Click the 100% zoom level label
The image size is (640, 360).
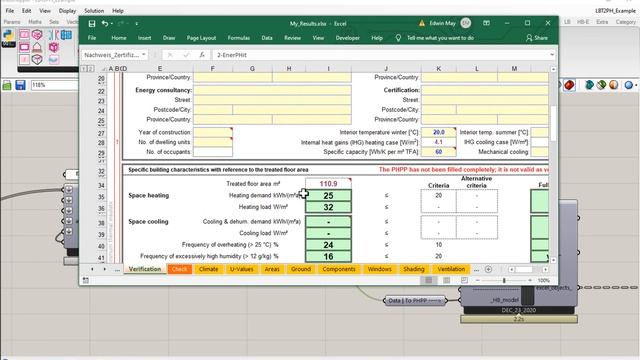(544, 280)
